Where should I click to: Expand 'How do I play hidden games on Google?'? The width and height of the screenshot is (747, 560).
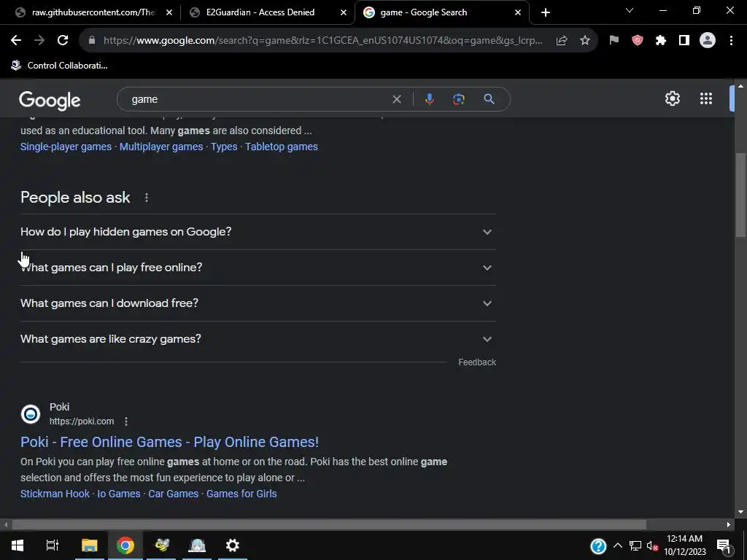point(258,232)
